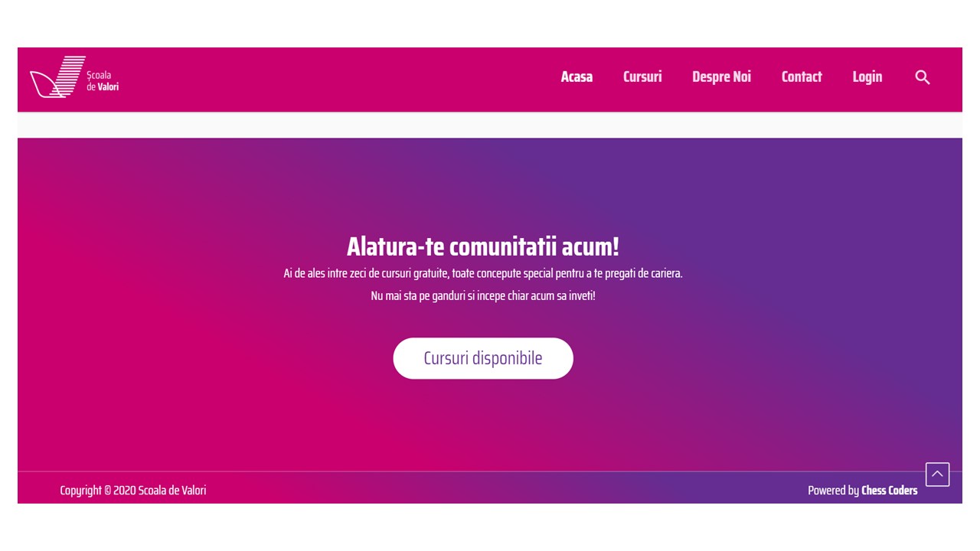Image resolution: width=980 pixels, height=551 pixels.
Task: Click the Copyright © 2020 Scoala de Valori text
Action: (x=133, y=491)
